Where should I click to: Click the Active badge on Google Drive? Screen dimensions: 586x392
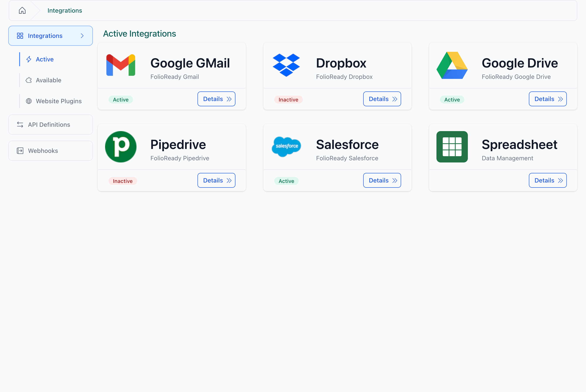[x=452, y=100]
